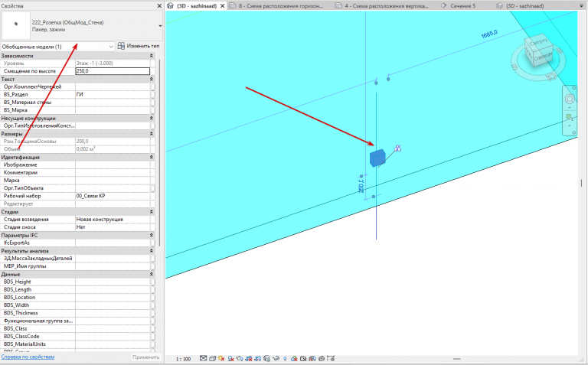Viewport: 588px width, 365px height.
Task: Click the temporary hide/isolate glasses icon
Action: coord(276,359)
